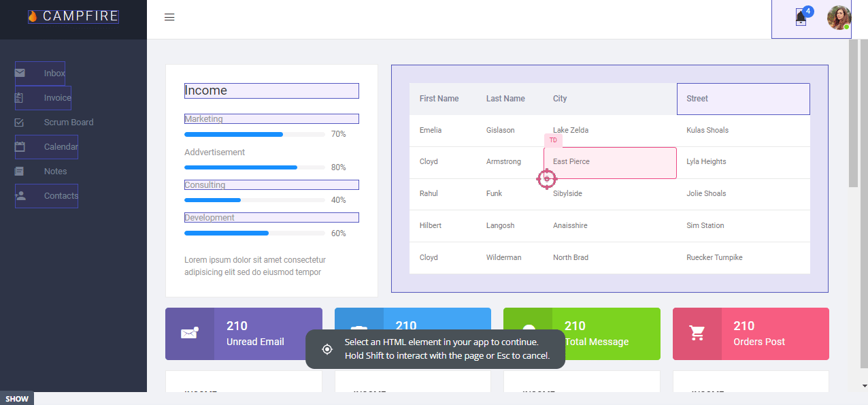Select the highlighted East Pierce table cell
Screen dimensions: 868x405
(x=610, y=162)
